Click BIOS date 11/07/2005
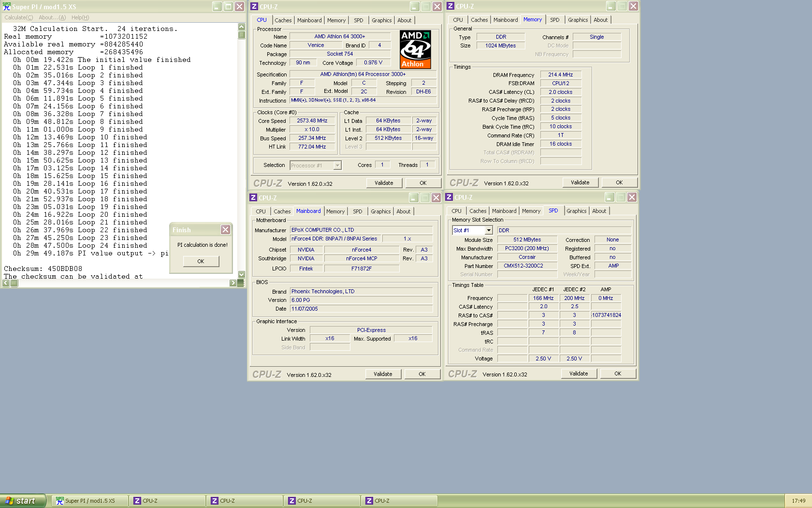 361,309
